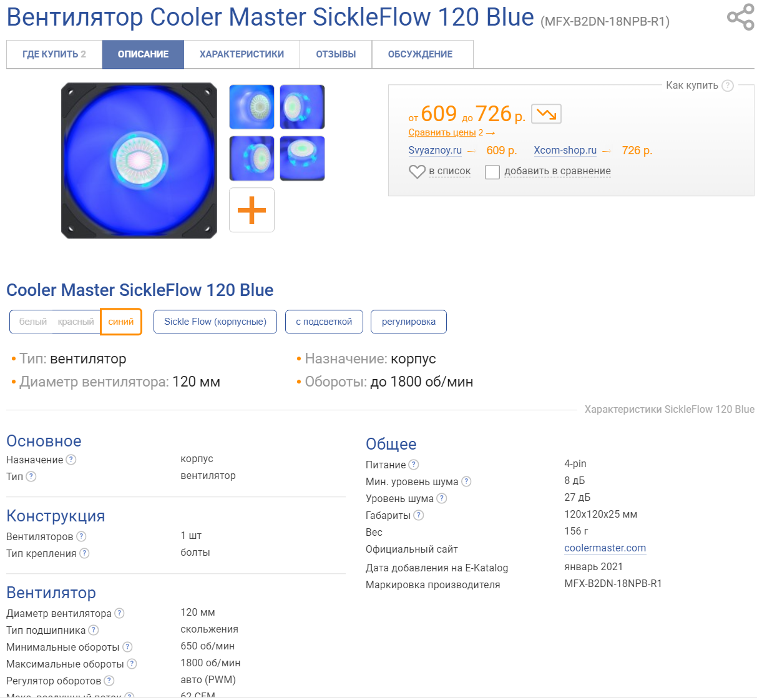Click the heart icon to add to list

pos(417,172)
